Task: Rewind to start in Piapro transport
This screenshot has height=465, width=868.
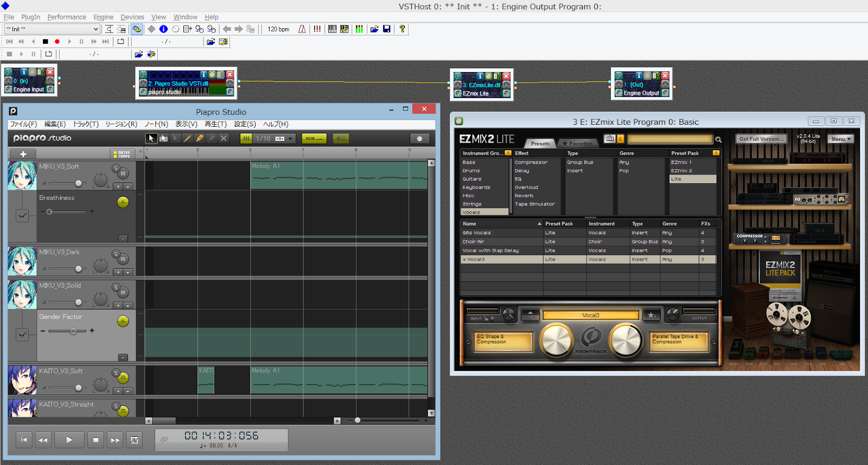Action: coord(24,440)
